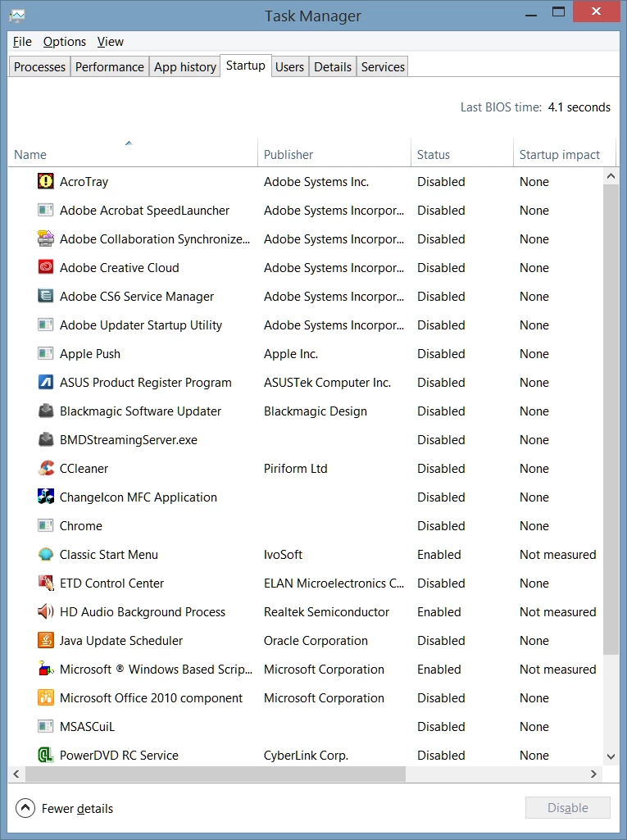
Task: Sort list by Status column header
Action: pyautogui.click(x=461, y=152)
